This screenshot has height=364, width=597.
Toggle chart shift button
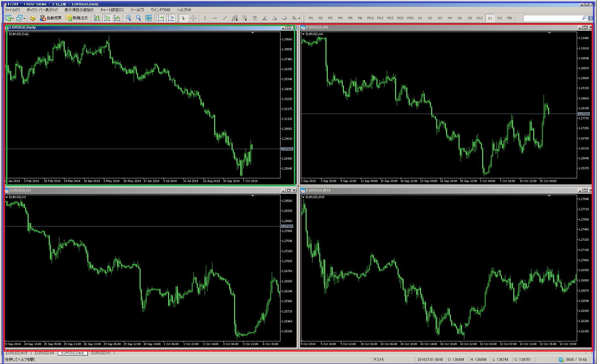point(171,18)
